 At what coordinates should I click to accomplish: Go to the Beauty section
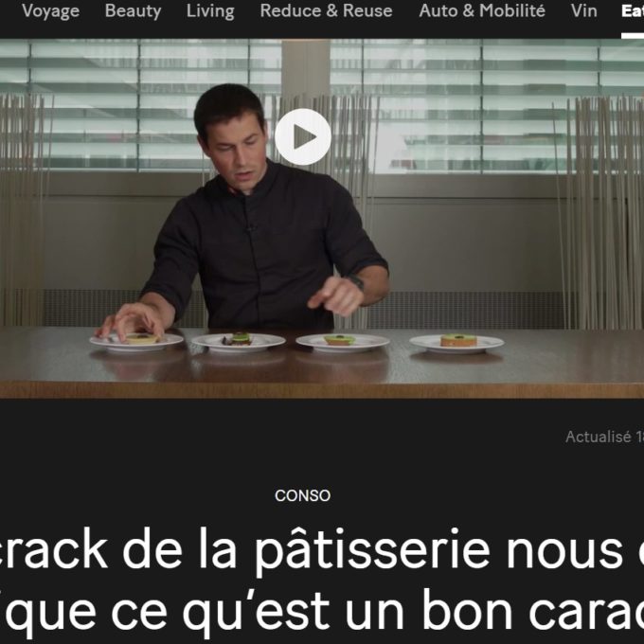[x=133, y=11]
